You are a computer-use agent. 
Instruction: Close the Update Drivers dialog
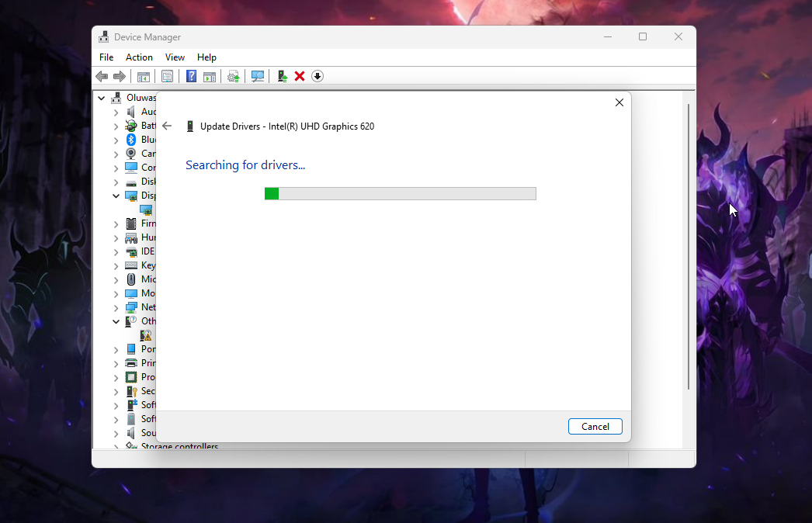(619, 102)
